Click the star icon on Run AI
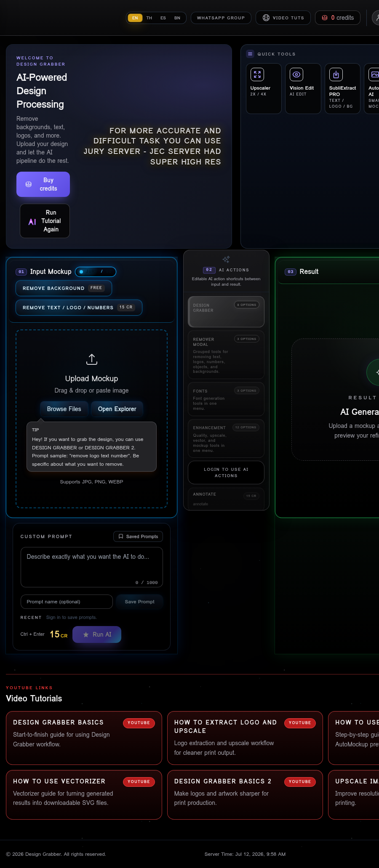This screenshot has height=868, width=379. [86, 634]
